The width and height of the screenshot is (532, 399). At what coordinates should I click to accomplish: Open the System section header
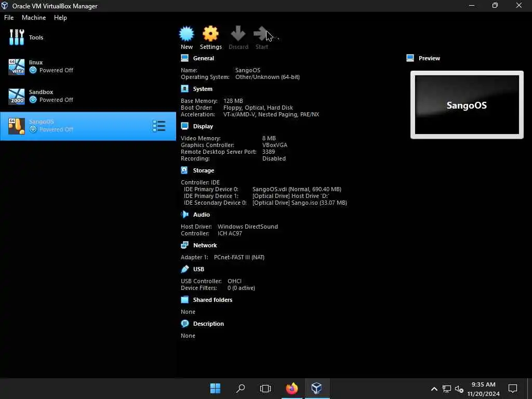coord(203,89)
